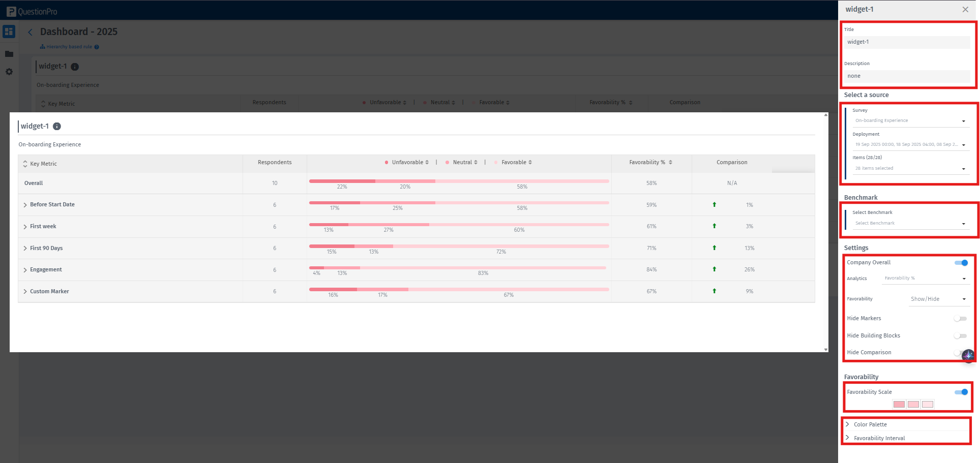This screenshot has width=980, height=463.
Task: Open the Select Benchmark dropdown
Action: coord(909,224)
